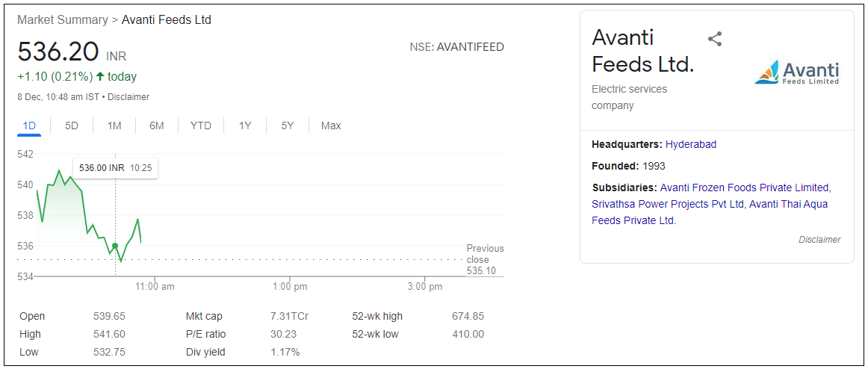Screen dimensions: 868x369
Task: Click the Avanti Feeds Limited logo
Action: tap(797, 72)
